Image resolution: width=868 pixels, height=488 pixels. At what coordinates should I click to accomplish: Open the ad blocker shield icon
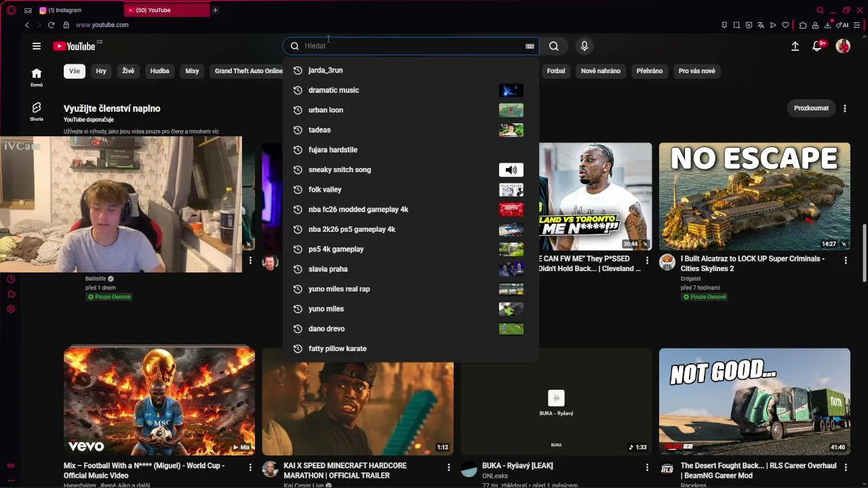click(x=749, y=25)
